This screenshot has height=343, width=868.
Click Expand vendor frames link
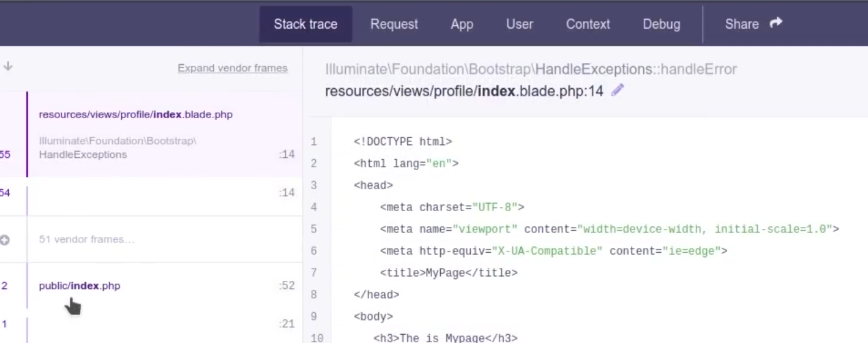pyautogui.click(x=232, y=68)
